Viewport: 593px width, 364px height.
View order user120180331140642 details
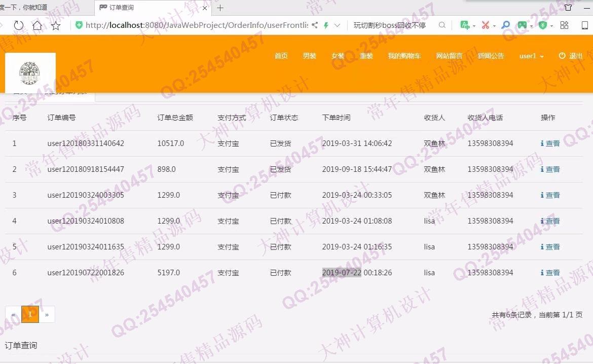tap(550, 143)
